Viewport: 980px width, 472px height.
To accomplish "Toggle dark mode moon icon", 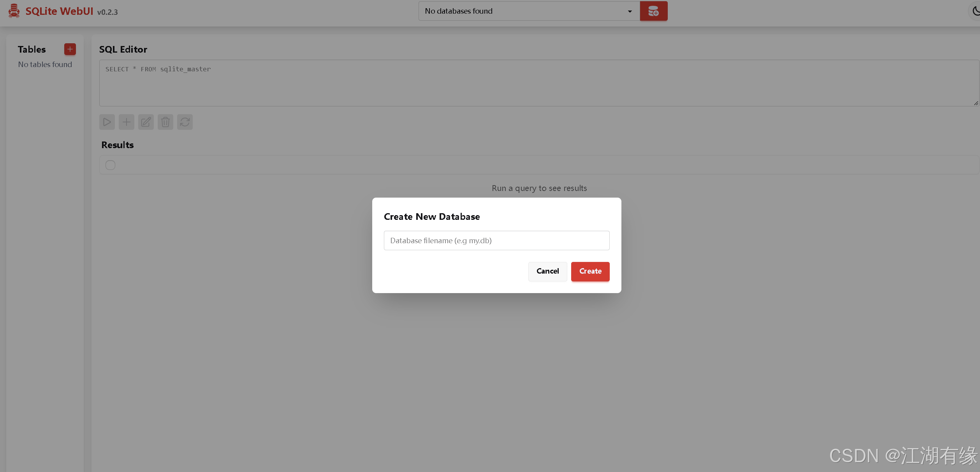I will tap(975, 11).
